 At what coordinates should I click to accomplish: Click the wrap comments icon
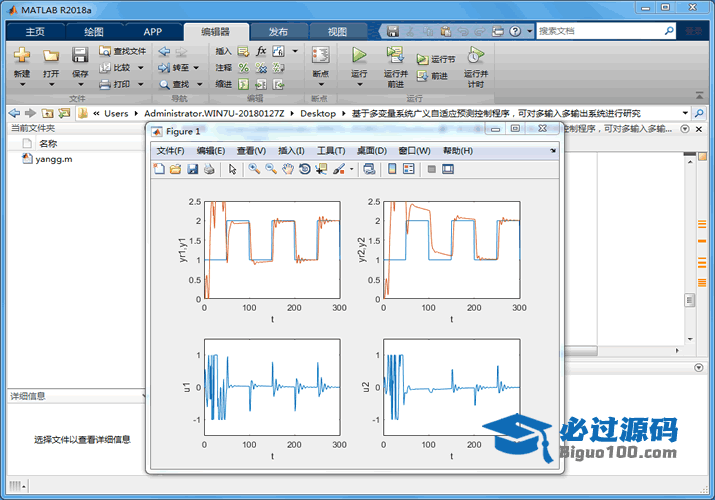278,68
